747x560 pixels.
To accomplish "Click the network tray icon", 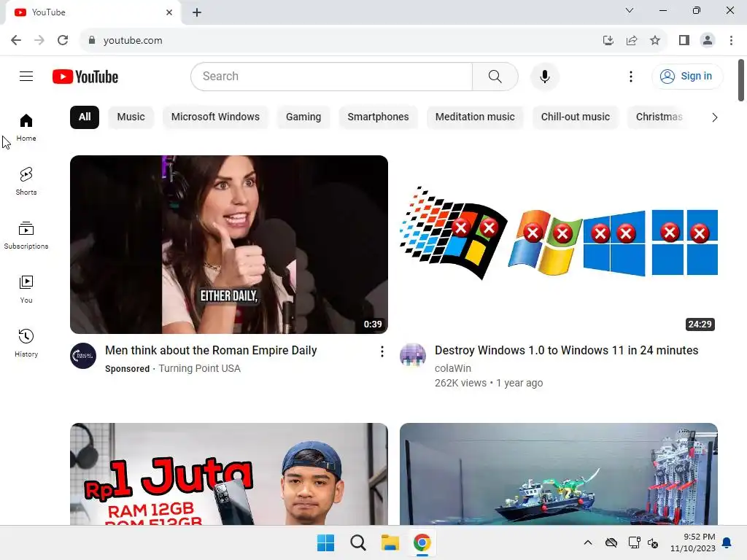I will tap(634, 542).
